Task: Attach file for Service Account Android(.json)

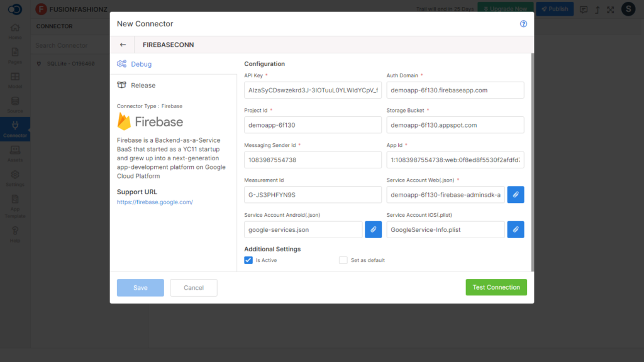Action: pyautogui.click(x=373, y=229)
